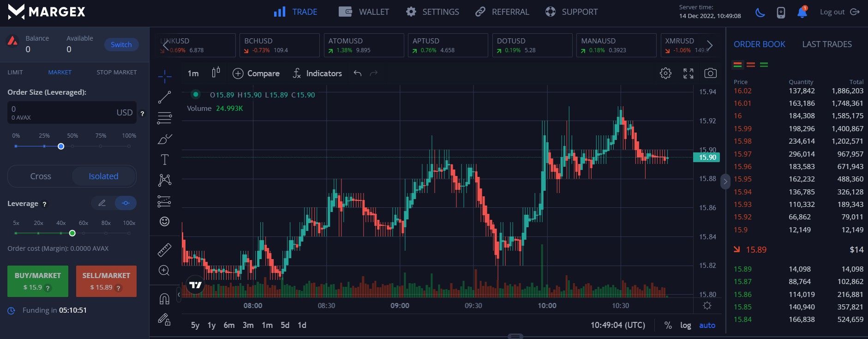Select the text annotation tool
This screenshot has height=339, width=868.
pos(164,160)
